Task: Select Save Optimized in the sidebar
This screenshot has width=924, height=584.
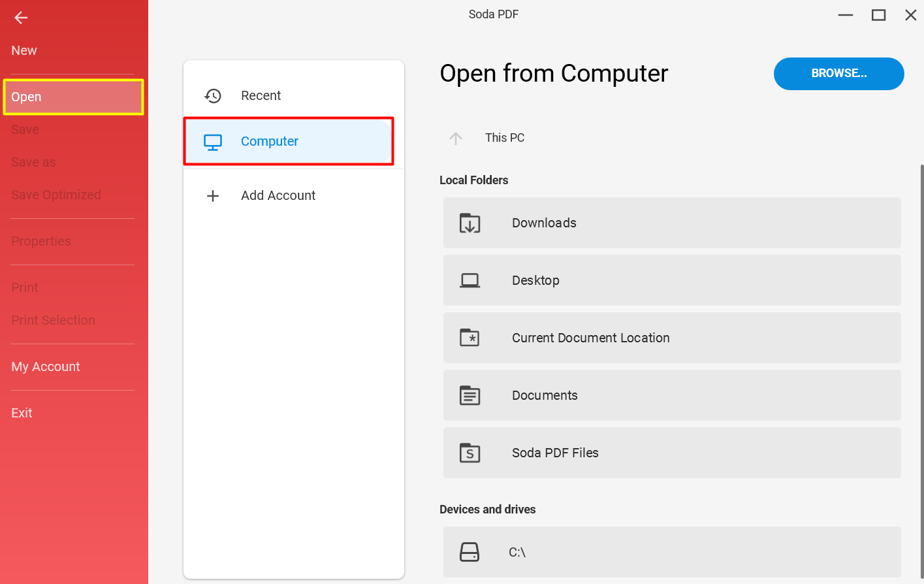Action: click(x=56, y=195)
